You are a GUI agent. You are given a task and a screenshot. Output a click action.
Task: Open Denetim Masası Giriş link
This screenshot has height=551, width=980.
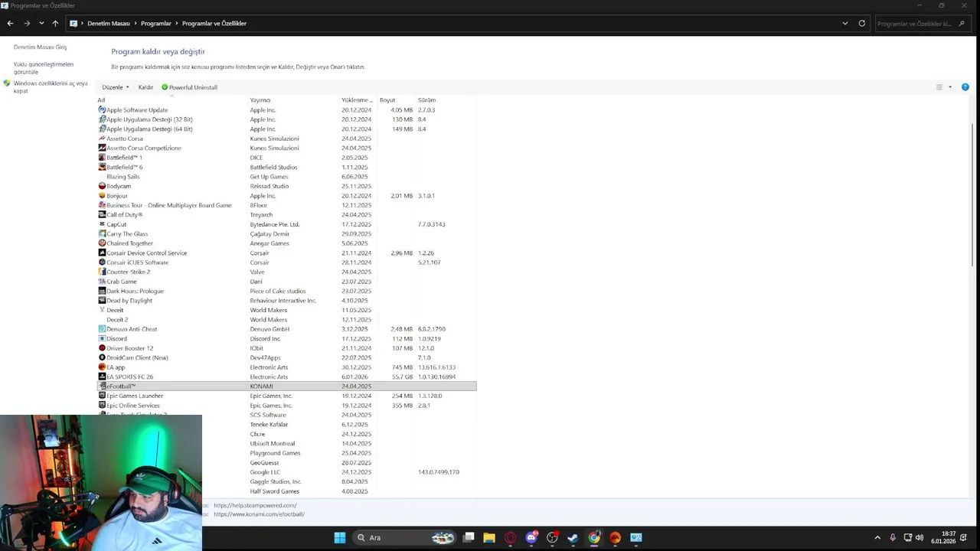(x=40, y=47)
